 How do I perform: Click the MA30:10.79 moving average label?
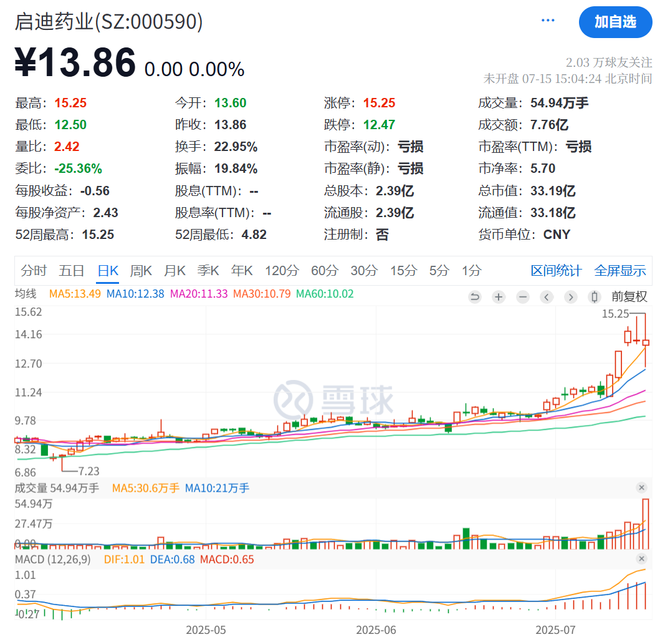point(262,294)
